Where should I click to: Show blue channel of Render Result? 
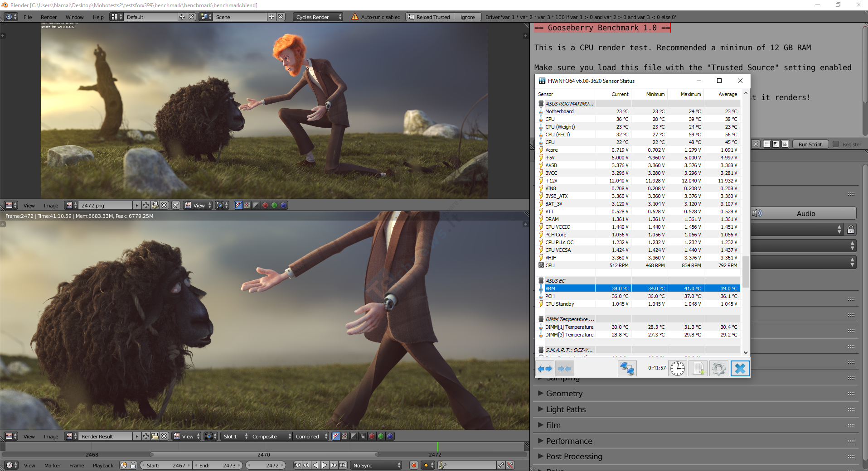390,436
